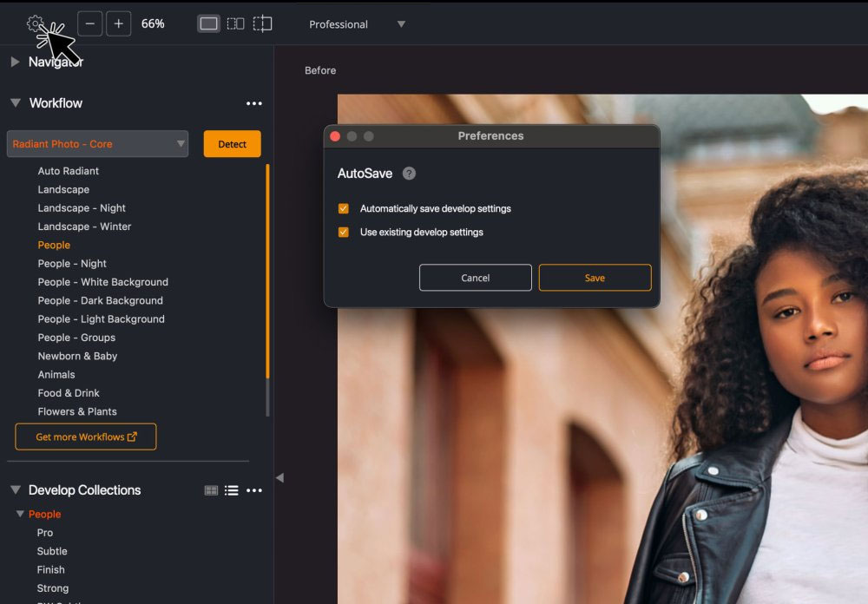Toggle Use existing develop settings checkbox
Screen dimensions: 868x604
pyautogui.click(x=344, y=232)
